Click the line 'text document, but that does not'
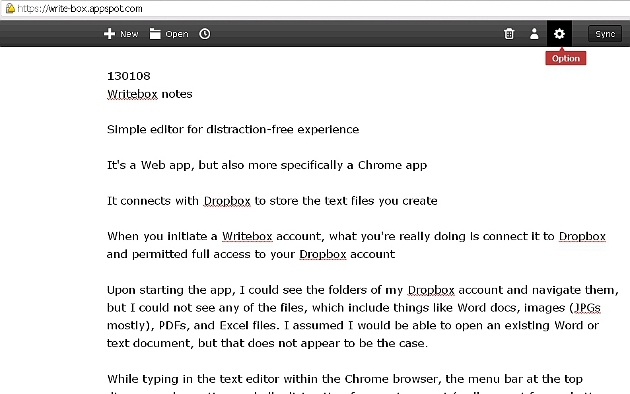Viewport: 630px width, 394px height. 267,343
